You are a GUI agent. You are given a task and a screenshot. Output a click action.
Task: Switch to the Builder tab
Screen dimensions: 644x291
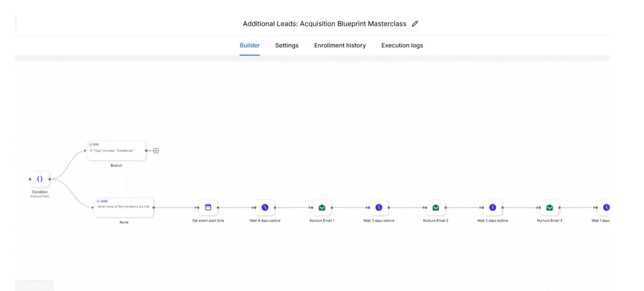click(x=250, y=46)
